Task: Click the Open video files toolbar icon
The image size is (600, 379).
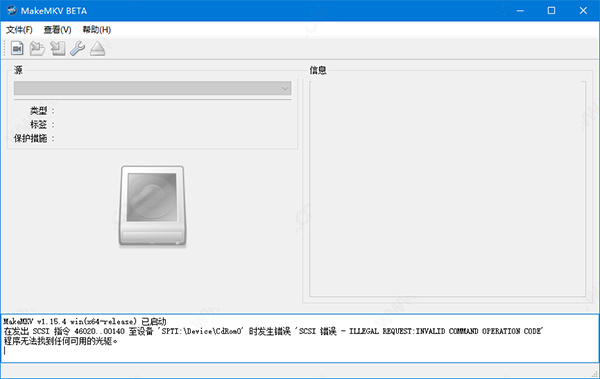Action: 17,49
